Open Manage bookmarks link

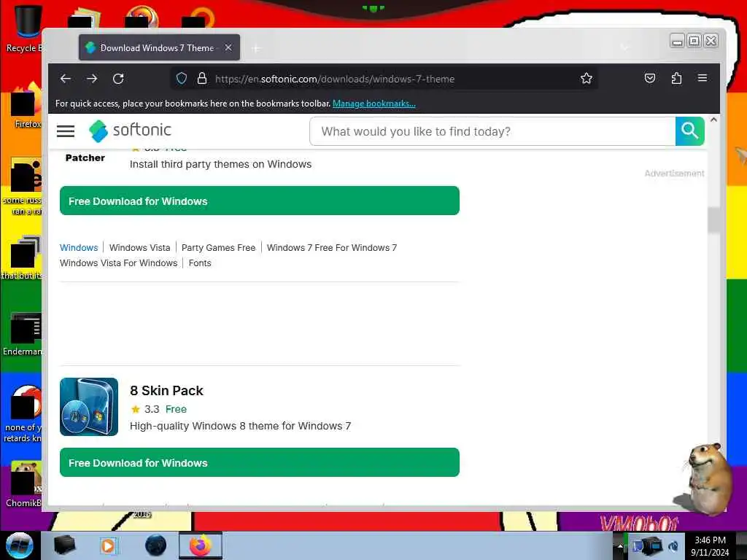374,104
